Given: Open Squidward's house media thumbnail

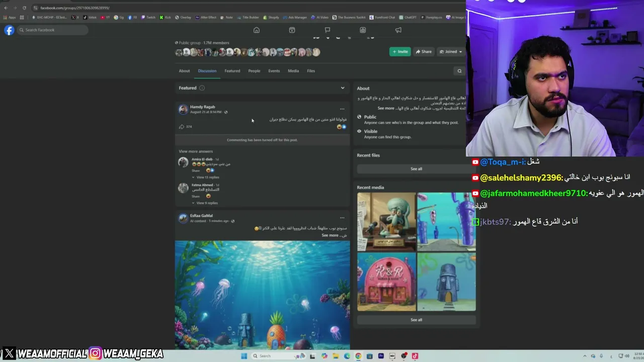Looking at the screenshot, I should (x=446, y=282).
